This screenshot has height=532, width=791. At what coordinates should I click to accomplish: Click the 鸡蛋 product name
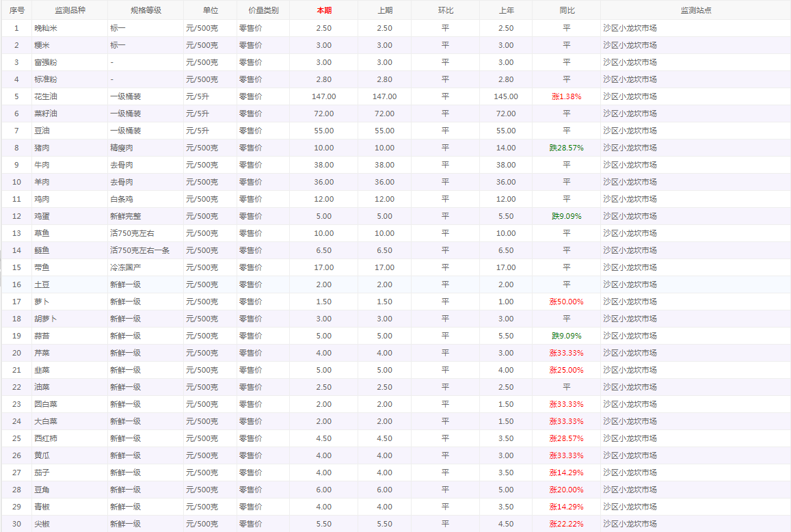[42, 216]
